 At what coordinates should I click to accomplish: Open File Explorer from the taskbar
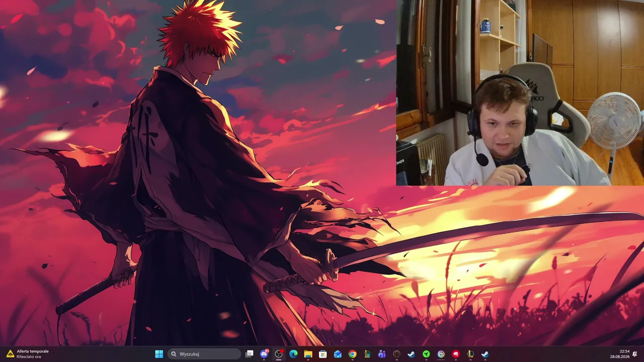click(308, 354)
